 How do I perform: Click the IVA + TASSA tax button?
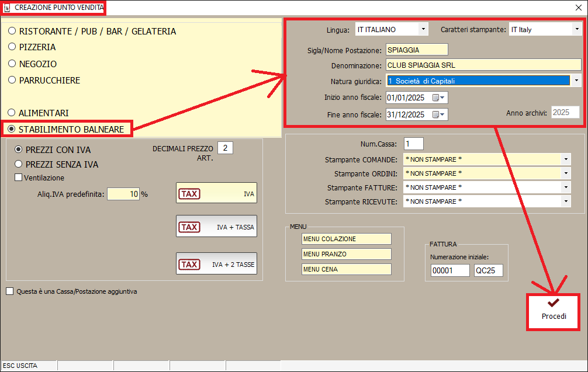click(x=216, y=227)
